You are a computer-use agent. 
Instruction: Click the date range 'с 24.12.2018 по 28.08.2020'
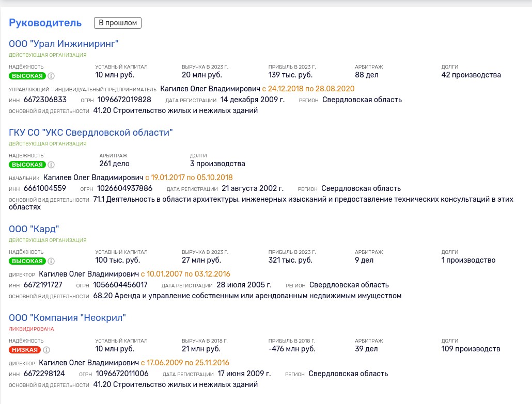[x=308, y=89]
